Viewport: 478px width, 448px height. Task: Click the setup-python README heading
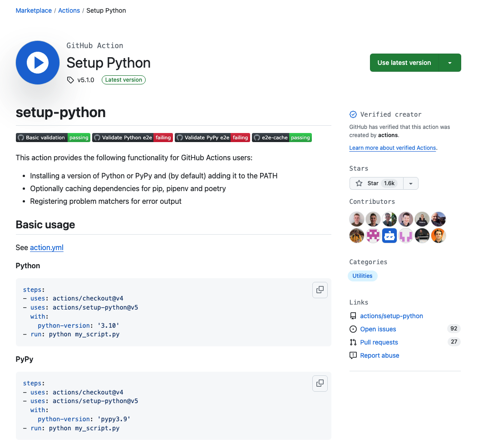[x=61, y=113]
